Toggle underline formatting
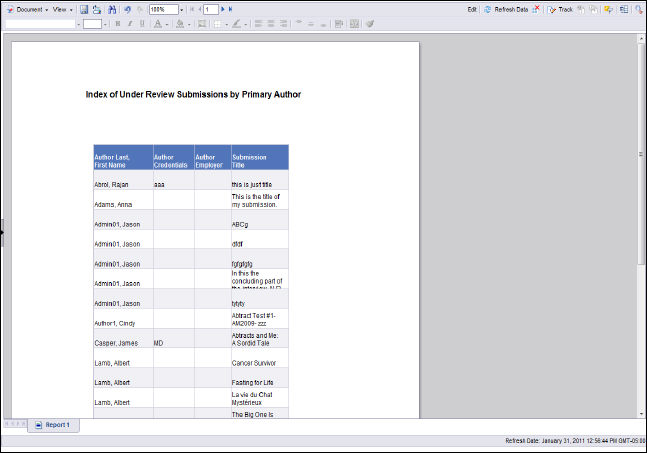The width and height of the screenshot is (647, 453). [141, 23]
